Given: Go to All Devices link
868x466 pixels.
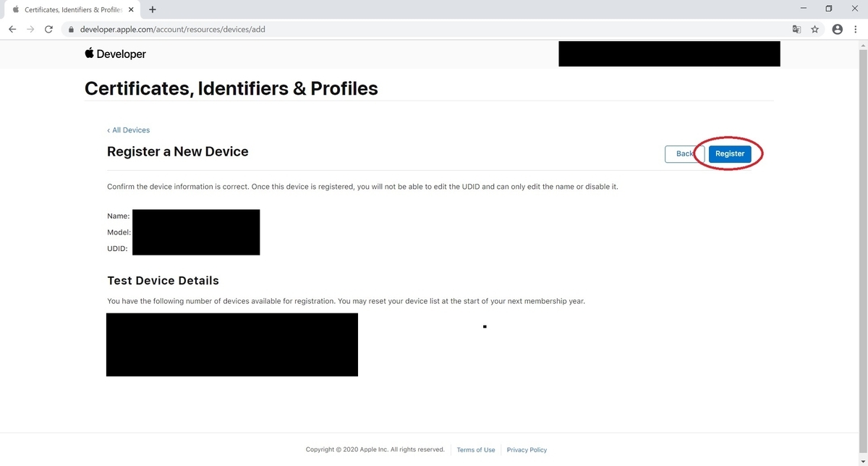Looking at the screenshot, I should click(129, 130).
